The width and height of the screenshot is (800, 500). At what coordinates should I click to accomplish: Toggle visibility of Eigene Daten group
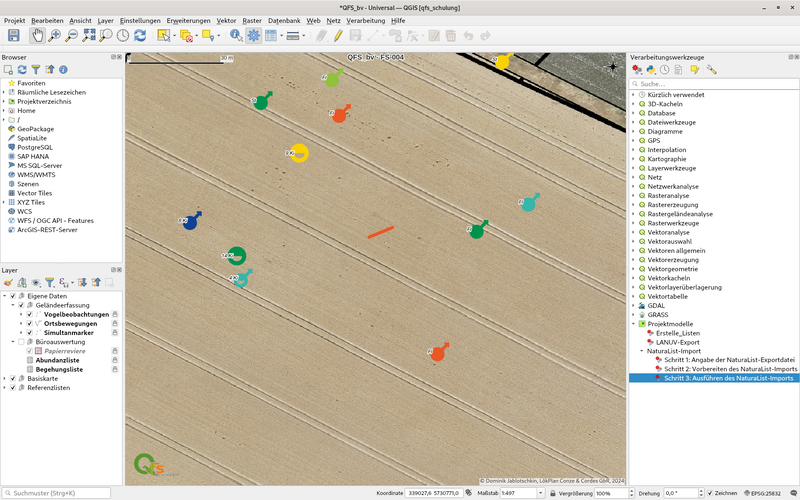coord(13,296)
